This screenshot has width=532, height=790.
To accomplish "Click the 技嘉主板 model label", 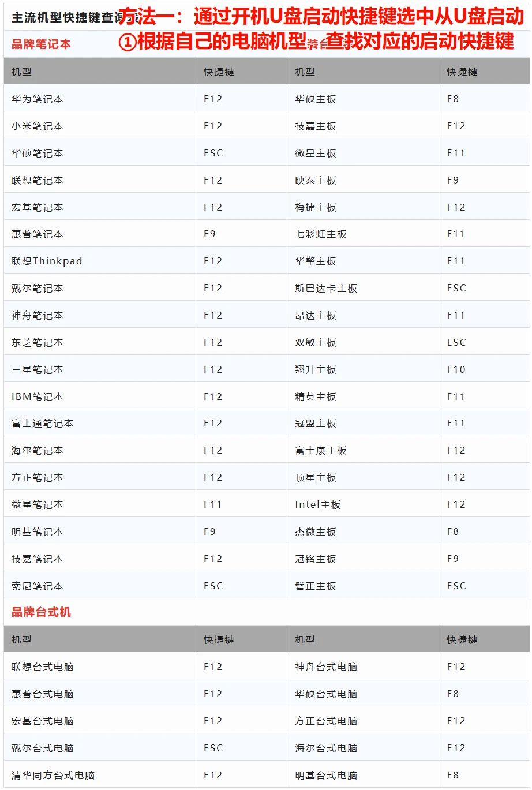I will pyautogui.click(x=310, y=125).
